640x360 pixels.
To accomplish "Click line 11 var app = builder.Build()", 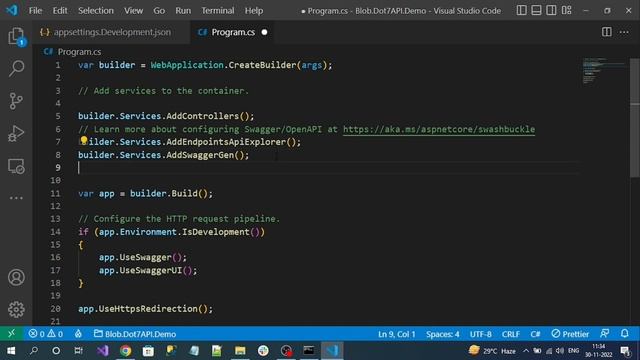I will point(145,193).
